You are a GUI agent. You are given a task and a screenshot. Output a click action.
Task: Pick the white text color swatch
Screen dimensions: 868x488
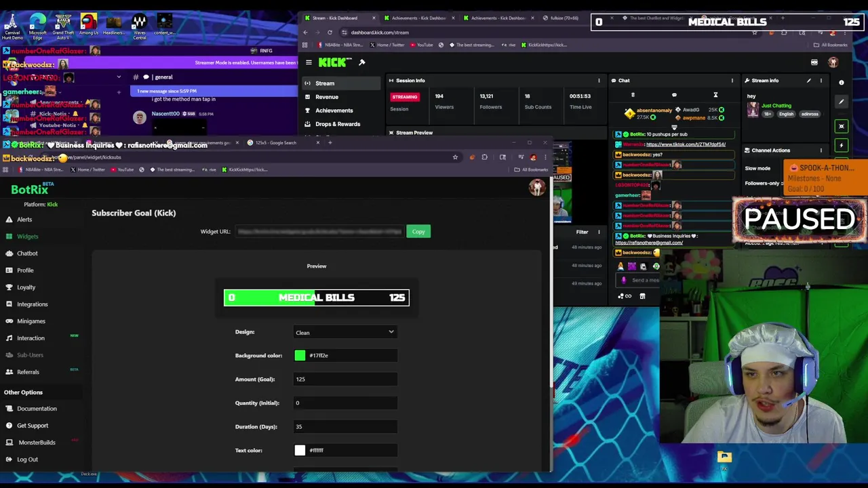[x=300, y=450]
